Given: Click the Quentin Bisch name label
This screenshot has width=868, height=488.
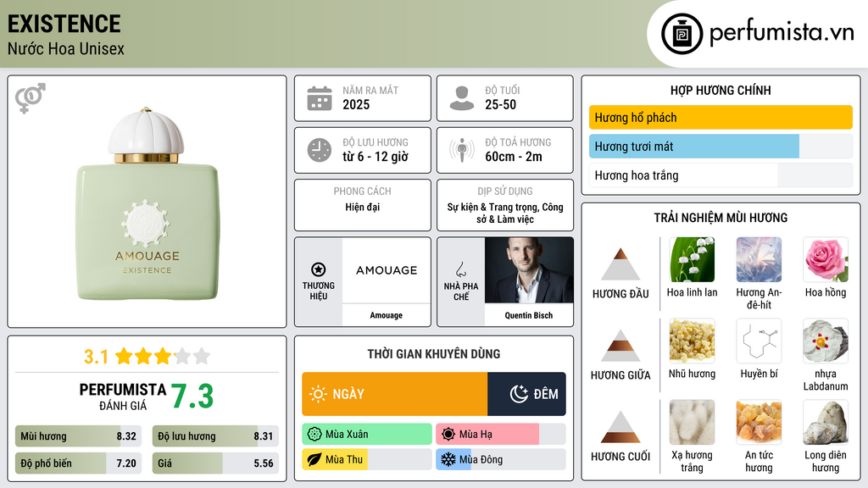Looking at the screenshot, I should coord(529,315).
